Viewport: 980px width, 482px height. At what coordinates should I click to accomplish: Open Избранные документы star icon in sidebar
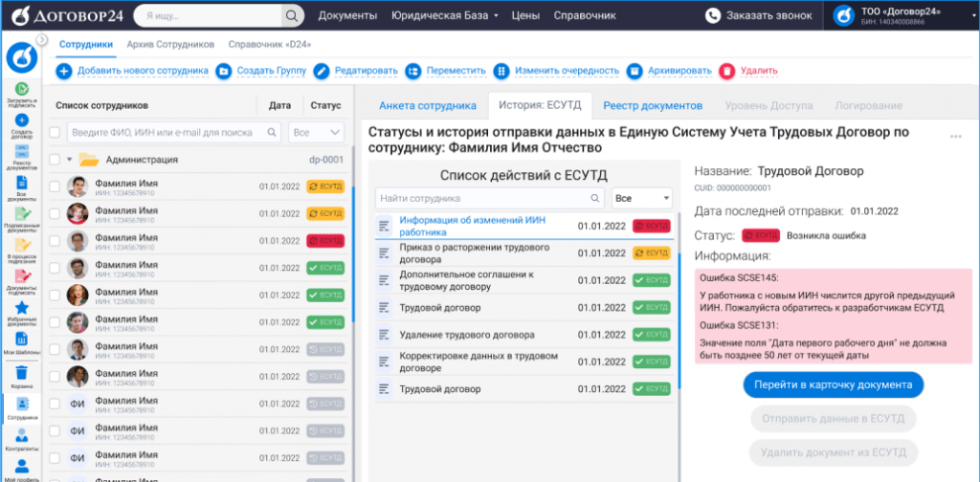click(x=21, y=308)
